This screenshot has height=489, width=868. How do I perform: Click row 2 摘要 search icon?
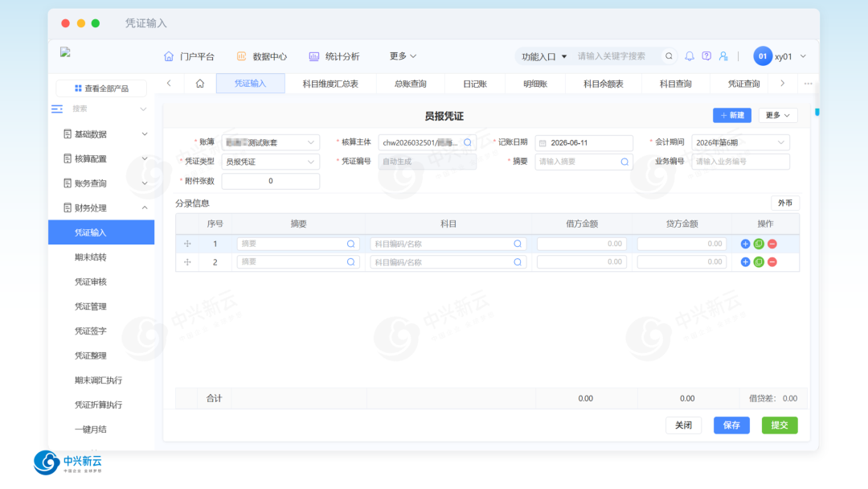[350, 262]
